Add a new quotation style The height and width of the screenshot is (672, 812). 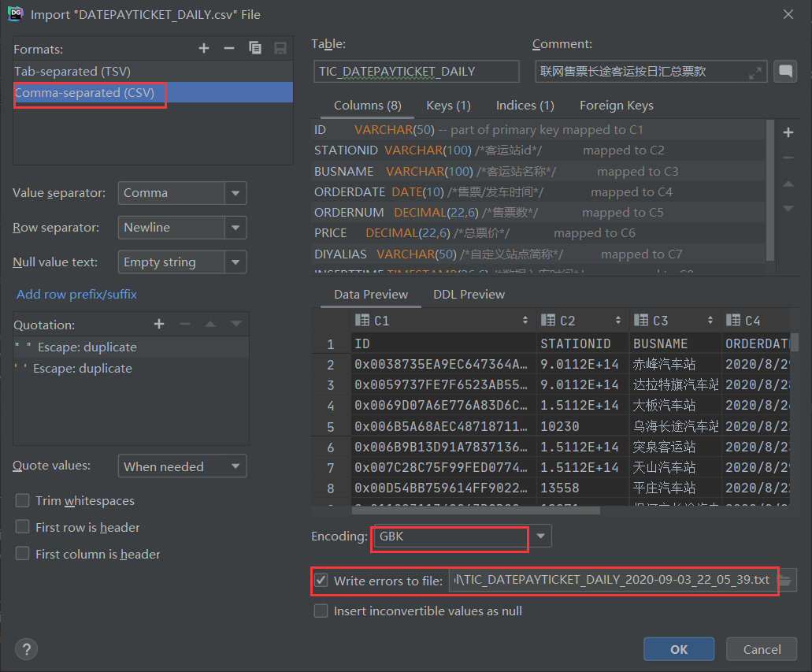[x=158, y=323]
